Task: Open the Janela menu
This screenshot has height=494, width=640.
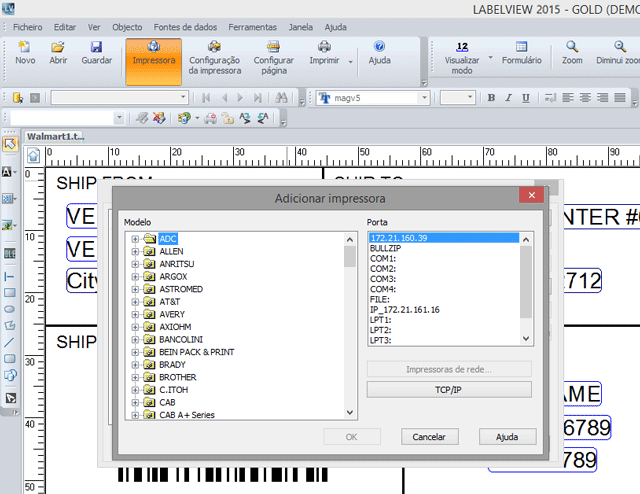Action: 300,27
